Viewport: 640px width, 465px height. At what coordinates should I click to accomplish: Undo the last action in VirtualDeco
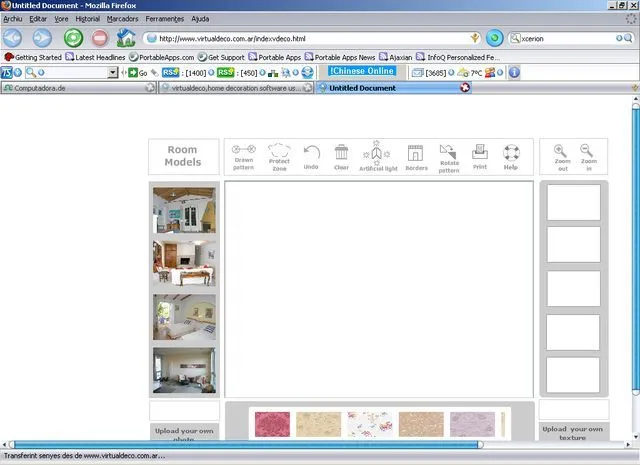(311, 158)
